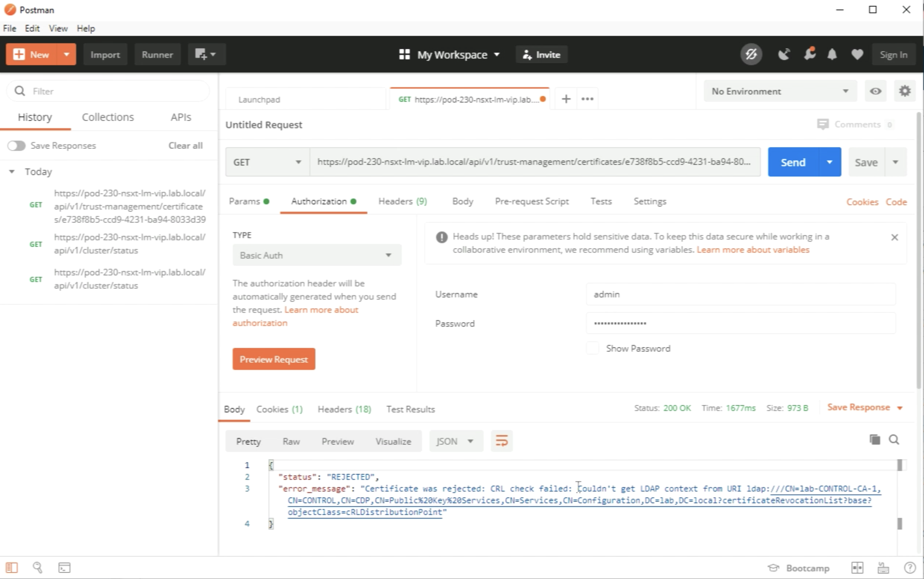The height and width of the screenshot is (579, 924).
Task: Search the response with magnifier icon
Action: tap(894, 440)
